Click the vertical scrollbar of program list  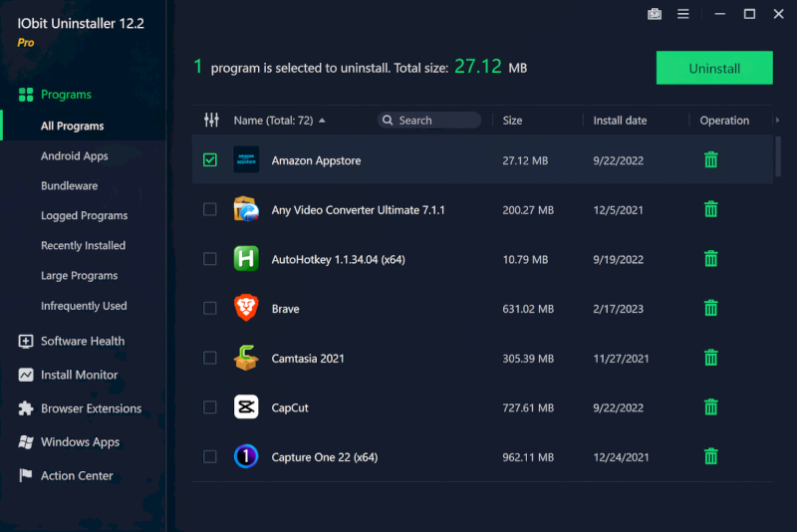(777, 156)
